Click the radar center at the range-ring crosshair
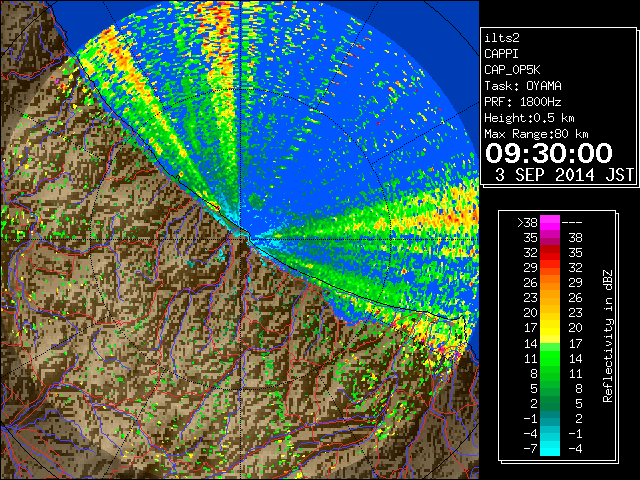This screenshot has height=480, width=640. (x=241, y=239)
